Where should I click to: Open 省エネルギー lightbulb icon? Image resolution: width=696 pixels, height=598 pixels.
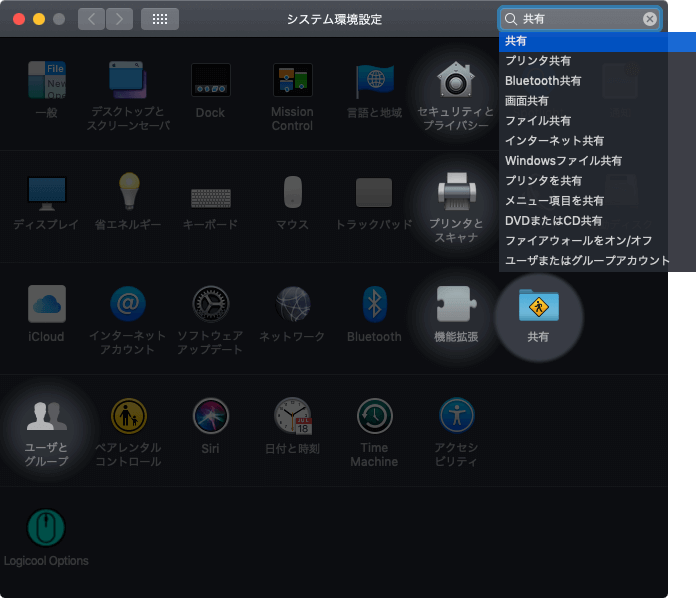pos(129,191)
